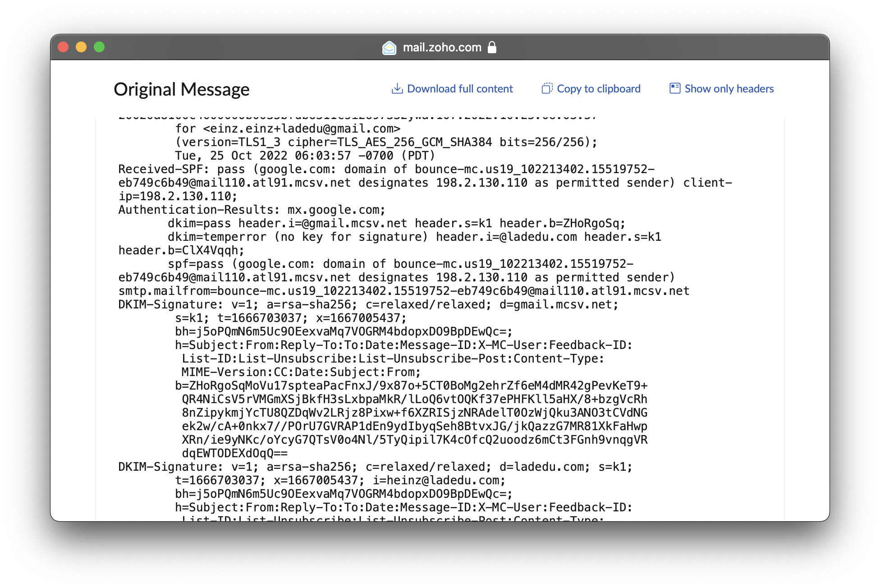Click the header.b=ClX4Vqqh; line
Screen dimensions: 880x588
click(x=181, y=251)
